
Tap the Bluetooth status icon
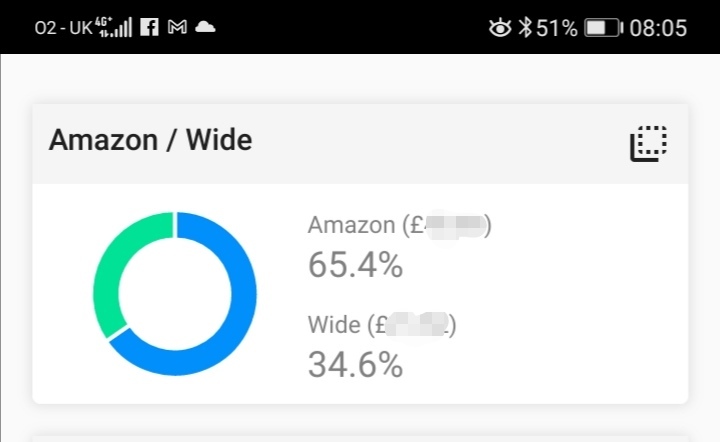coord(524,28)
